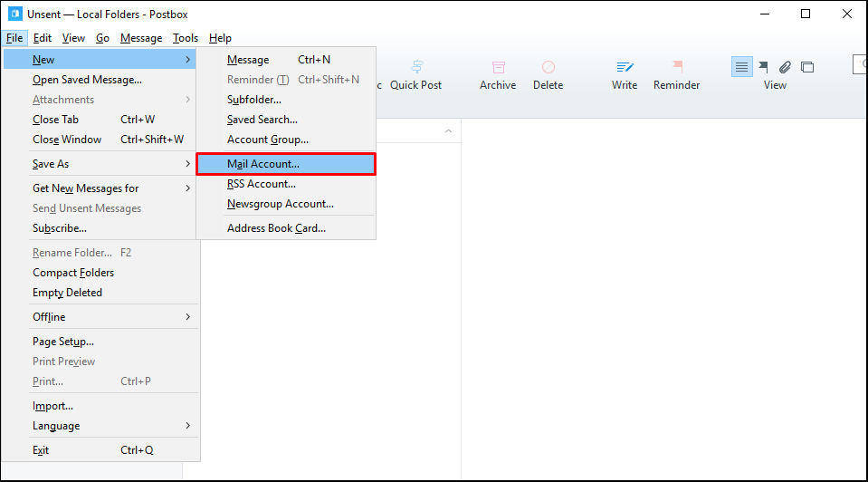The width and height of the screenshot is (868, 482).
Task: Choose Newsgroup Account... entry
Action: tap(286, 204)
